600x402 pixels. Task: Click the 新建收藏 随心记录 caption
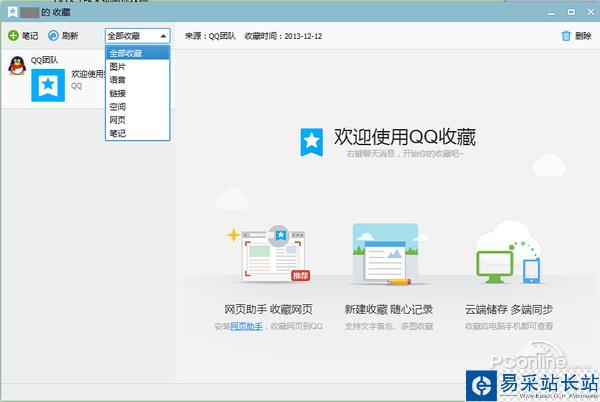pos(389,309)
